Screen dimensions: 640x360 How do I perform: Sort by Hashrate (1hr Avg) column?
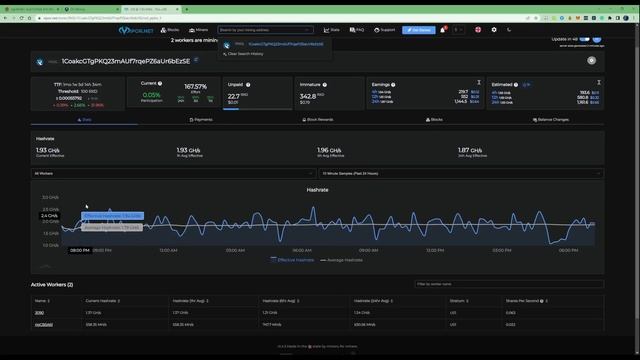click(190, 301)
